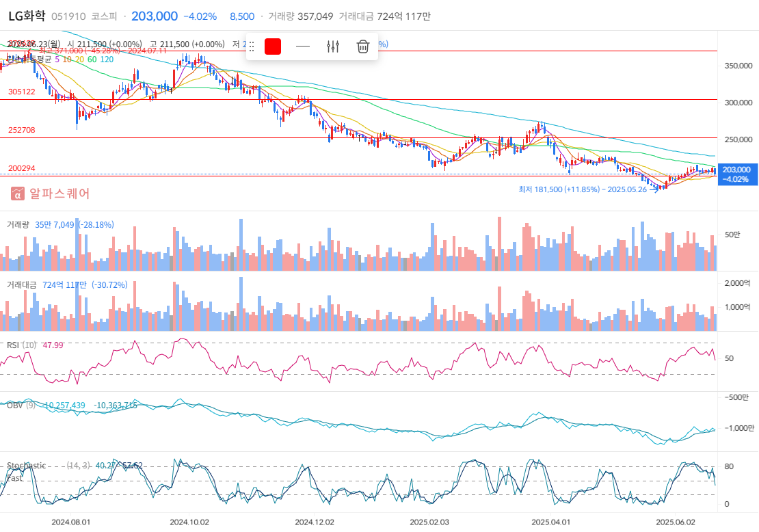Click the 5-day moving average label
Screen dimensions: 759x532
(x=57, y=59)
